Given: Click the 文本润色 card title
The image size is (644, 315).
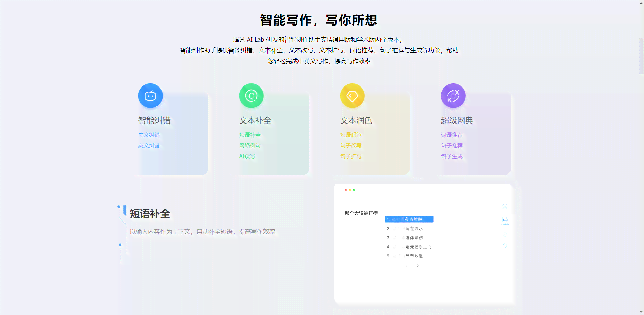Looking at the screenshot, I should coord(356,120).
